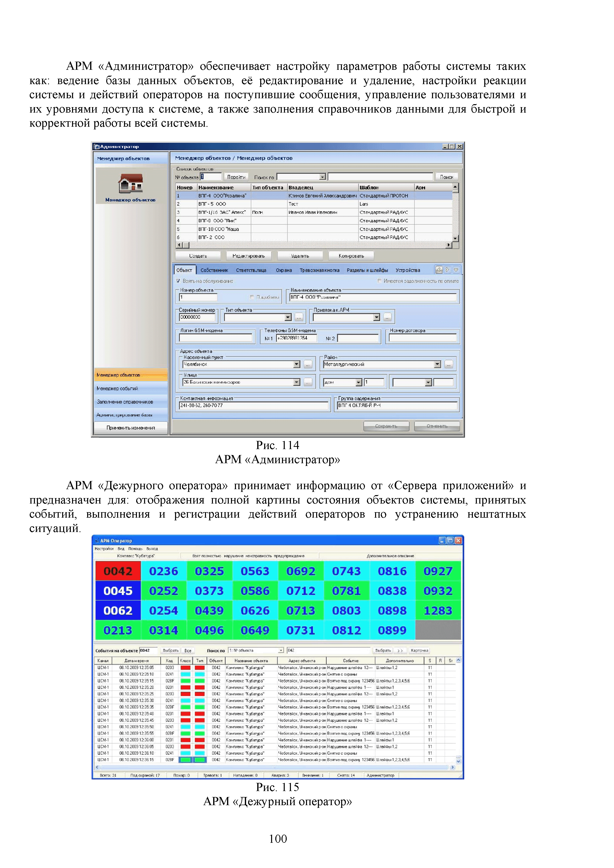This screenshot has height=868, width=614.
Task: Select object tile 0373
Action: tap(209, 591)
